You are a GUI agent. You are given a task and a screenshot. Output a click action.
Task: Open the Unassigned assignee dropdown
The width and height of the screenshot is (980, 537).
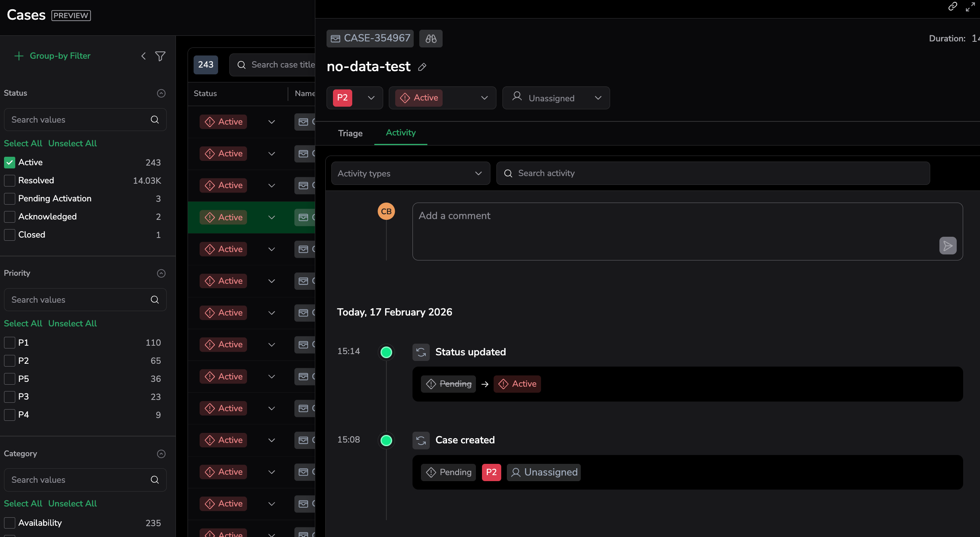pyautogui.click(x=556, y=98)
